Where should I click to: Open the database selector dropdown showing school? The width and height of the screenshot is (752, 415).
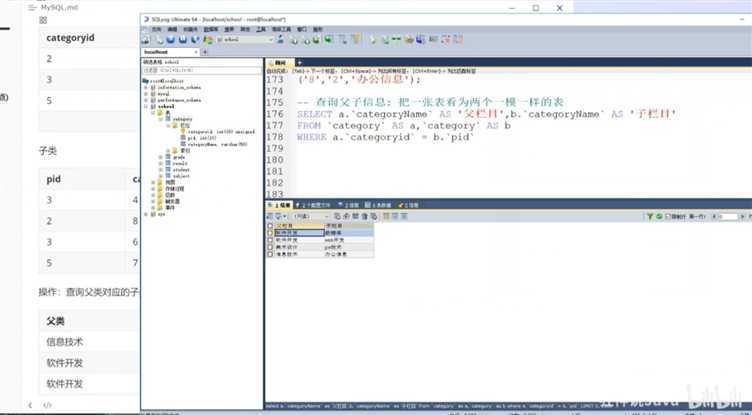pos(246,39)
